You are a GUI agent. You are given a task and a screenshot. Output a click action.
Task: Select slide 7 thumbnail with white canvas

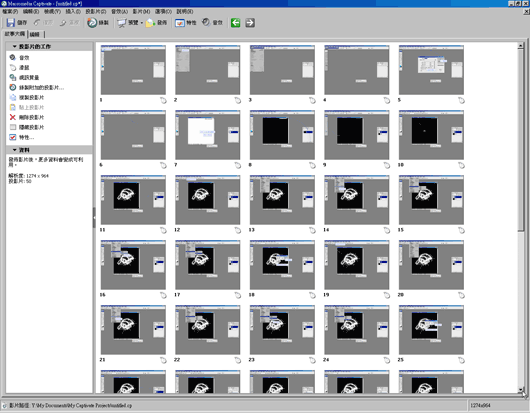(x=208, y=135)
